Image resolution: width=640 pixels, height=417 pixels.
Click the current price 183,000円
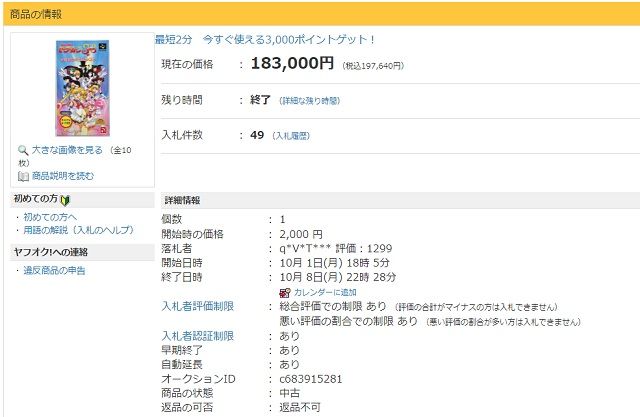pyautogui.click(x=292, y=63)
